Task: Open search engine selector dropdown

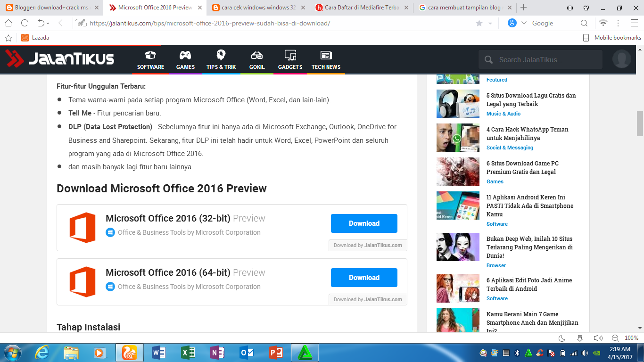Action: pyautogui.click(x=524, y=23)
